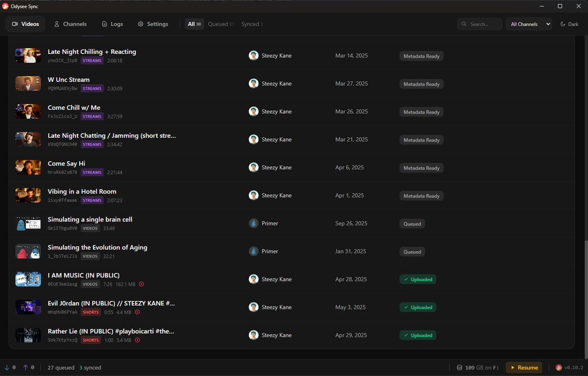Click the Rather Lie (IN PUBLIC) thumbnail

point(28,335)
